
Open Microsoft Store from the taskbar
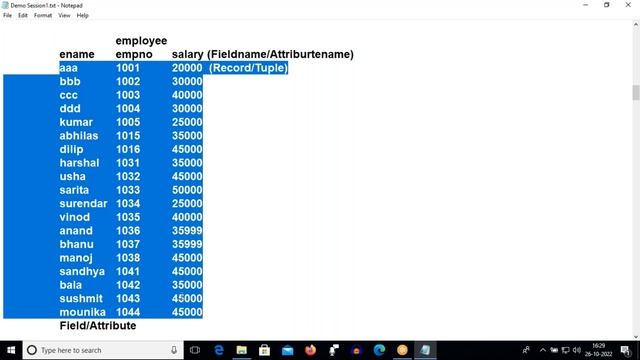pos(264,350)
